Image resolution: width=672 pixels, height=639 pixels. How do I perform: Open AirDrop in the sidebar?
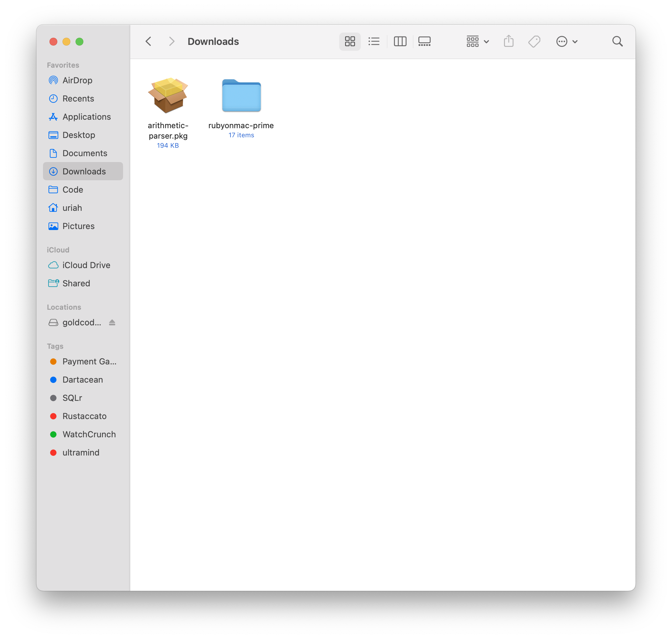(77, 80)
